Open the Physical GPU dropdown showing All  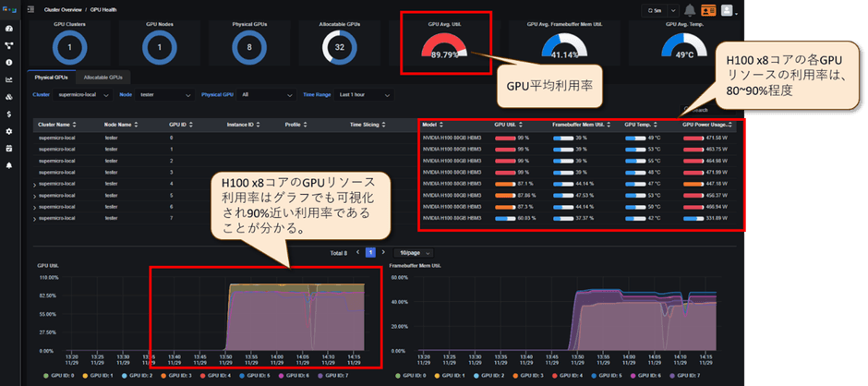267,95
